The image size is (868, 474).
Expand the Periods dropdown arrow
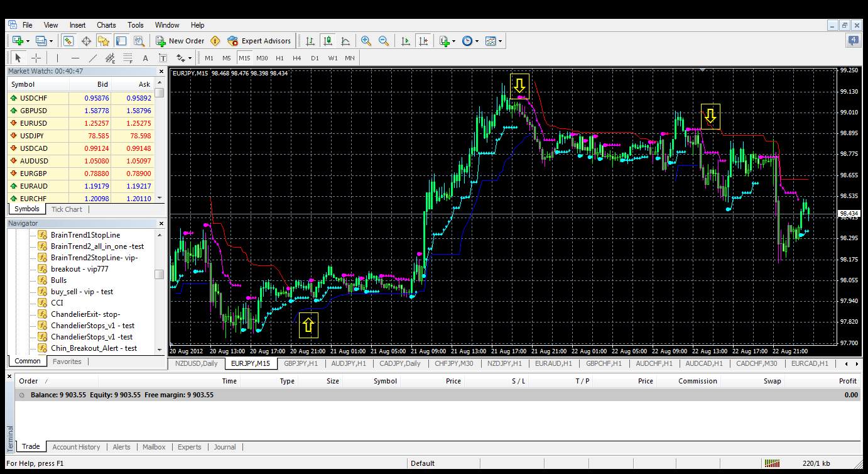coord(477,41)
